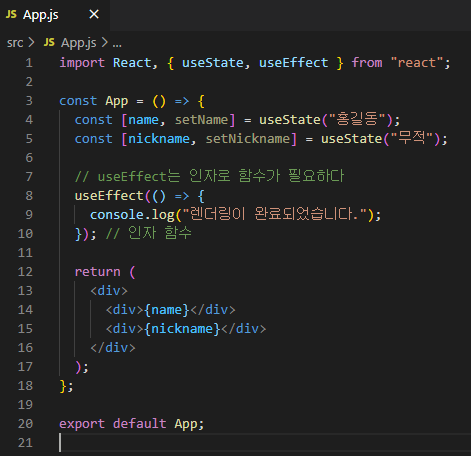
Task: Click useState in the import statement
Action: coord(213,63)
